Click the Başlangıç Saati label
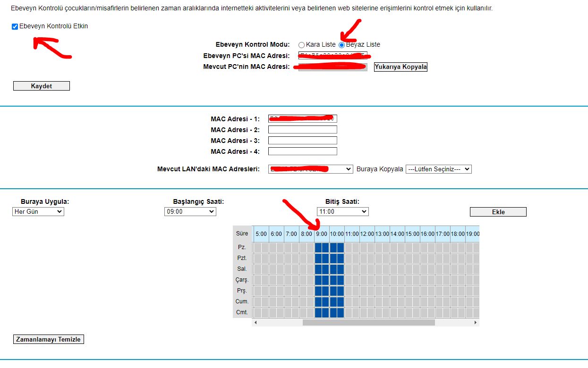 [198, 201]
